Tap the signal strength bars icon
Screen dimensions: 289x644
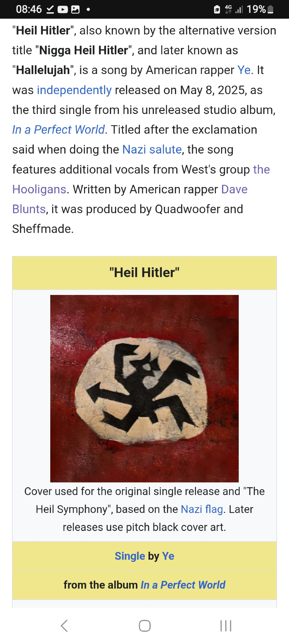coord(239,9)
